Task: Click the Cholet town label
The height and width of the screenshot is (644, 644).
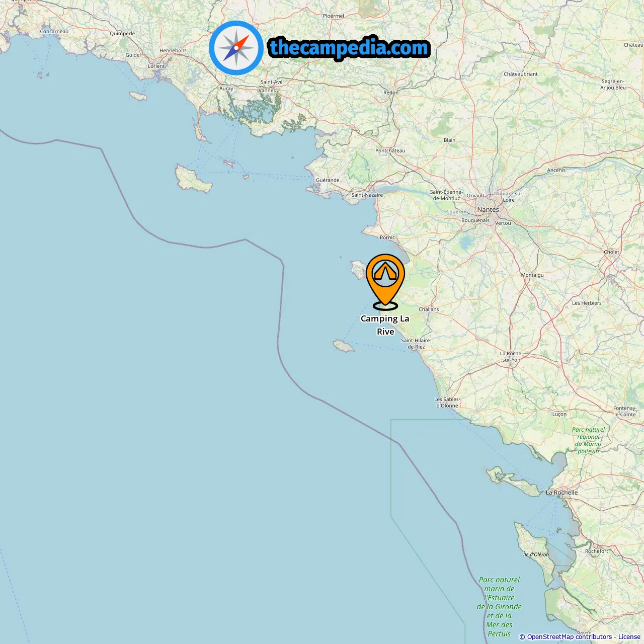Action: tap(612, 252)
